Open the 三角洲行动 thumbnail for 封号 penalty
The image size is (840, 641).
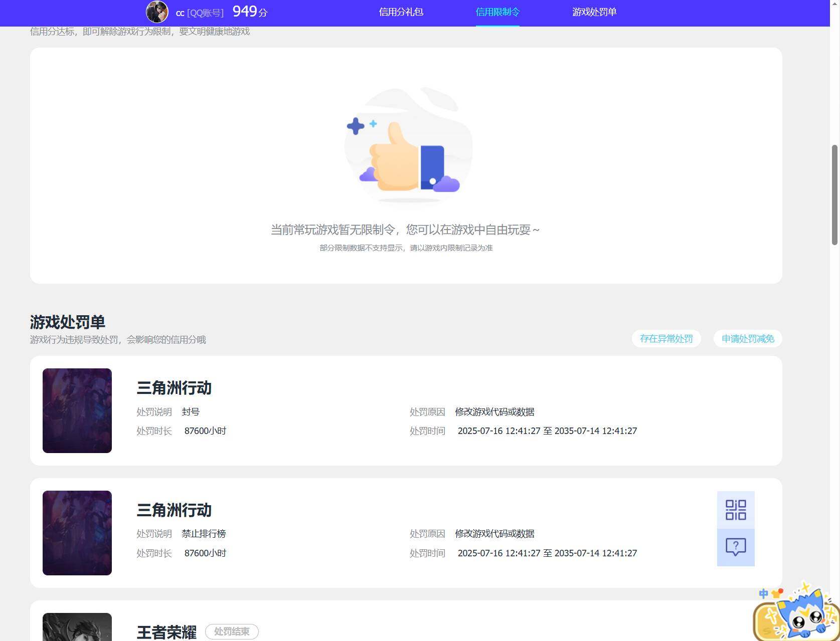[77, 410]
